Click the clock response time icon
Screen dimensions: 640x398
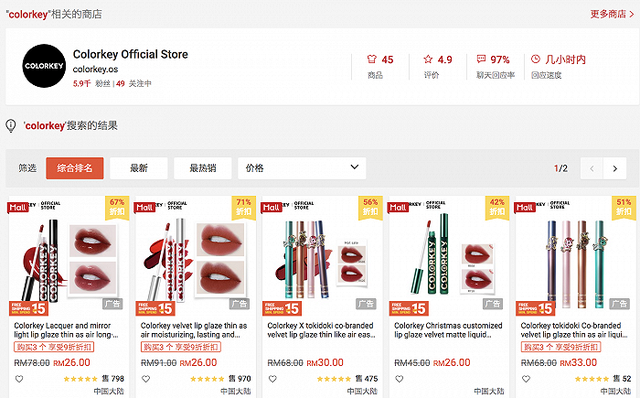point(536,59)
